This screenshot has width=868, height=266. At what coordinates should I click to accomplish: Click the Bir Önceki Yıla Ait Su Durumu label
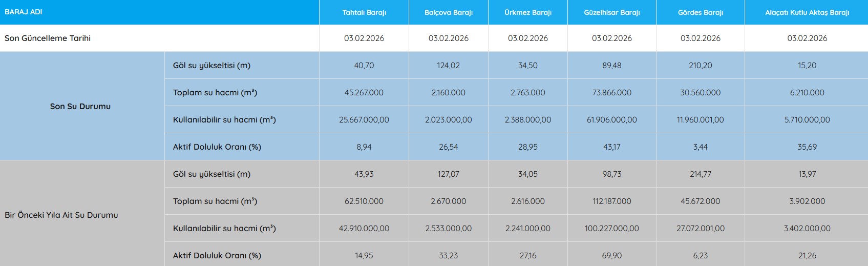61,215
